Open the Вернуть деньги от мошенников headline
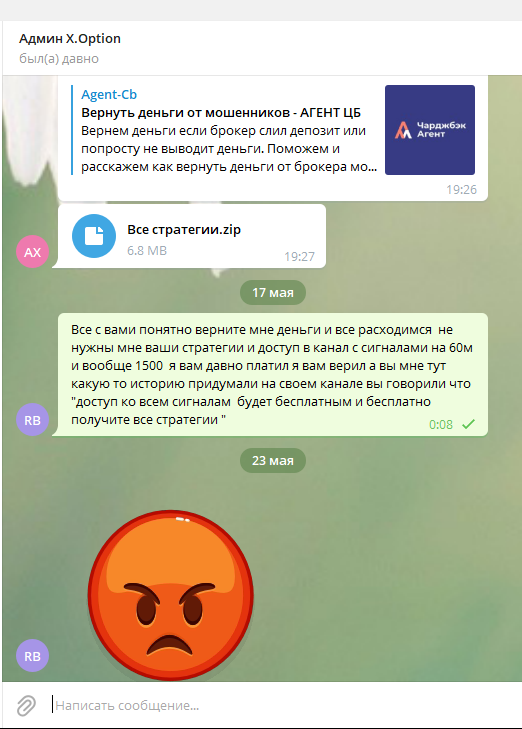This screenshot has width=522, height=729. coord(221,113)
